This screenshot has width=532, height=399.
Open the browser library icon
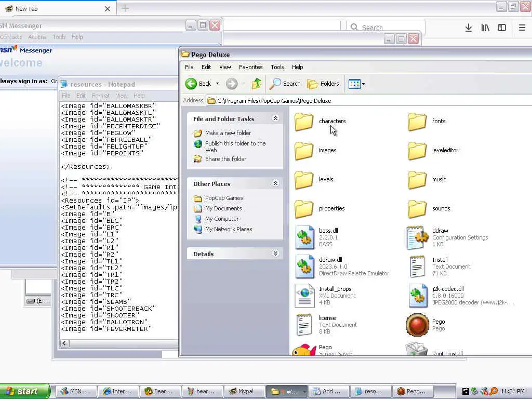[x=485, y=28]
